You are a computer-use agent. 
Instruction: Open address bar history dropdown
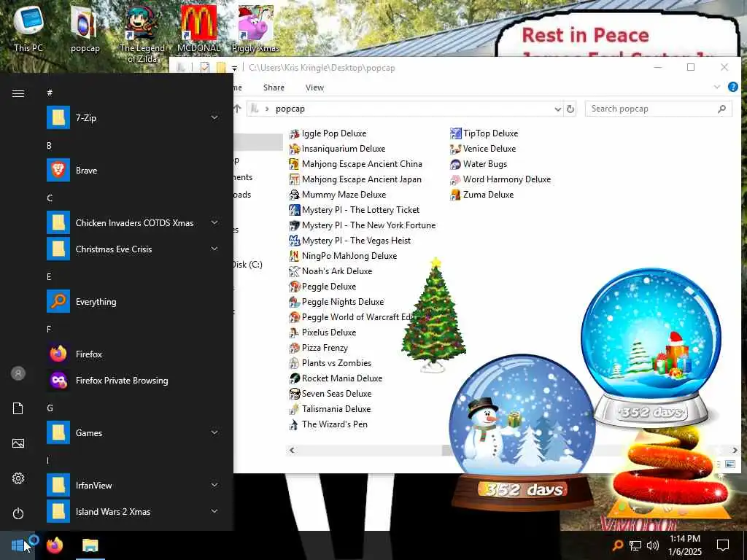click(557, 109)
